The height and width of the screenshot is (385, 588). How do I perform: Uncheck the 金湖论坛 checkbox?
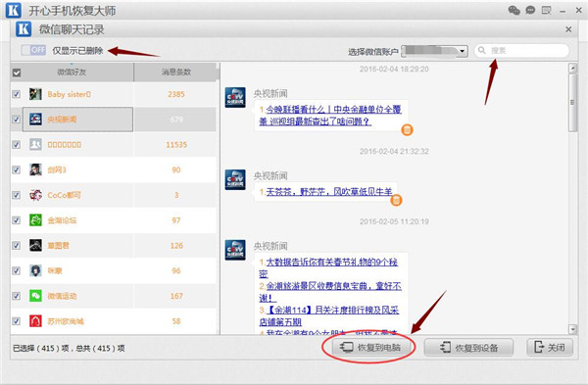pos(16,220)
